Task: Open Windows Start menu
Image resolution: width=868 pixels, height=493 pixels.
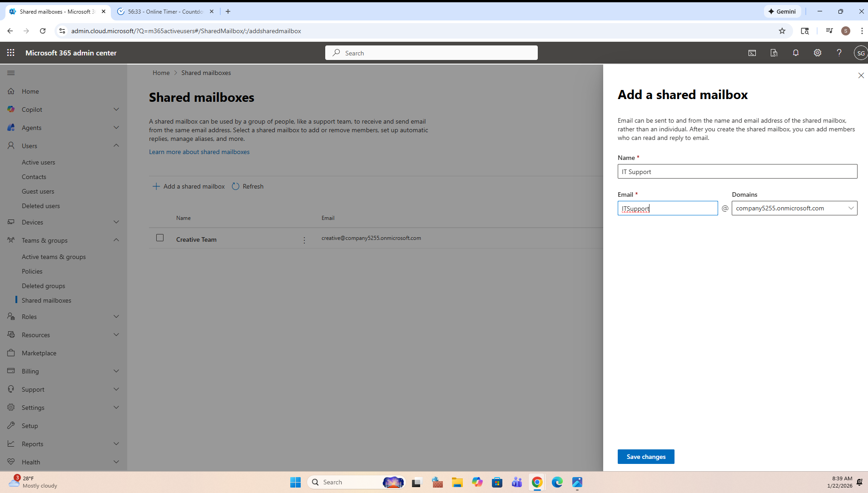Action: pos(295,482)
